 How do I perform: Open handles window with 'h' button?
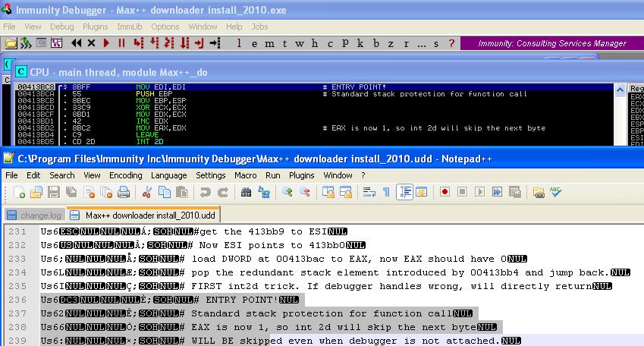[x=314, y=43]
